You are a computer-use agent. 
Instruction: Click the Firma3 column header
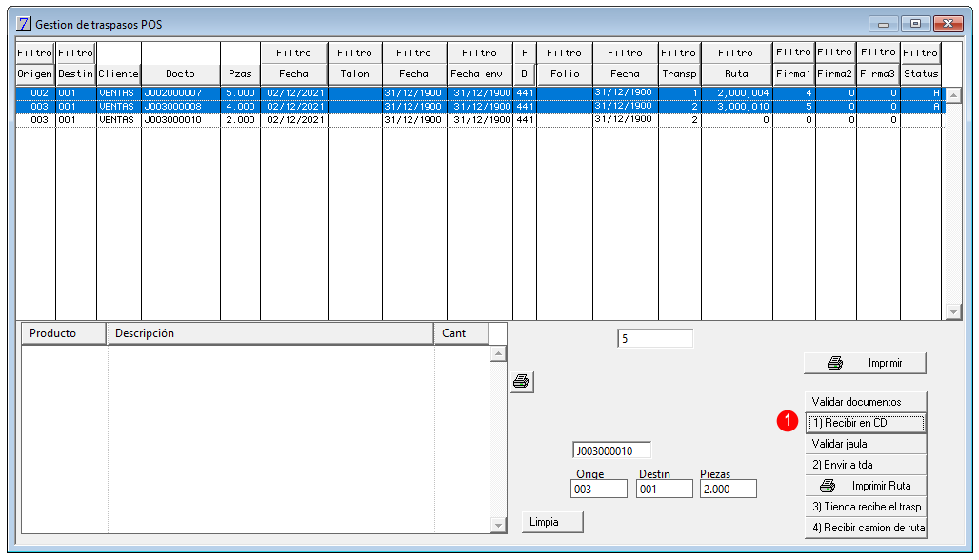click(x=878, y=73)
